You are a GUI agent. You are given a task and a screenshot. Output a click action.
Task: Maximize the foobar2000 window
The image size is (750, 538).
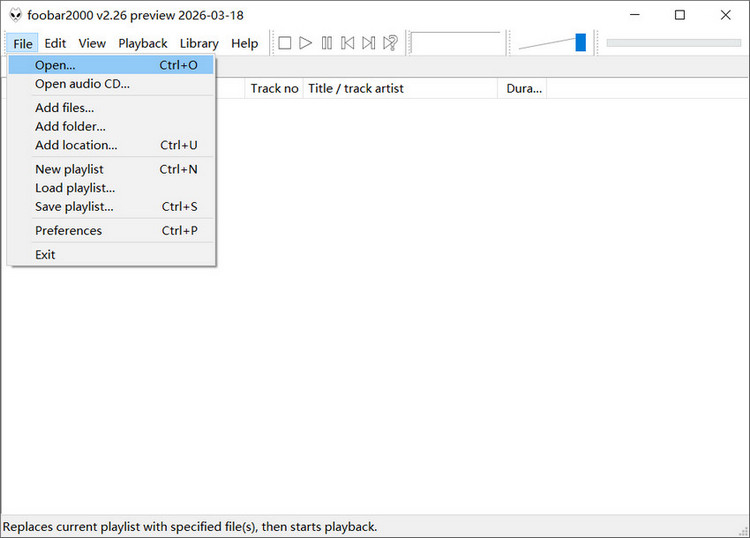(x=680, y=15)
